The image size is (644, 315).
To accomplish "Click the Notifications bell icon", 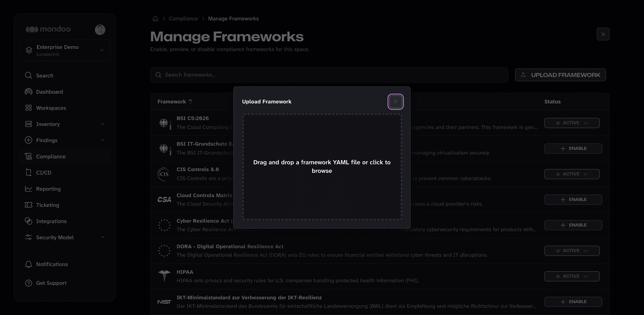I will [28, 264].
